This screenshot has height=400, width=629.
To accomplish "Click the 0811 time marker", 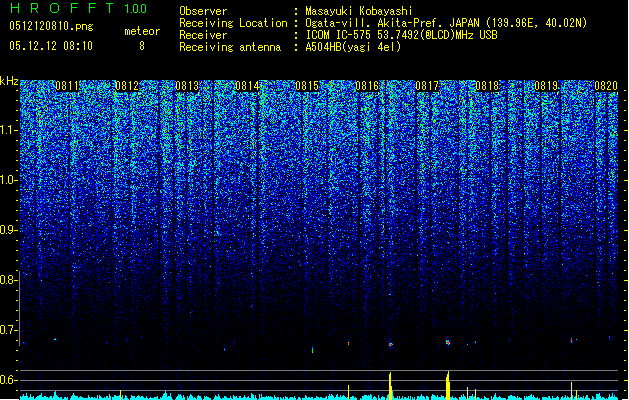I will 67,86.
